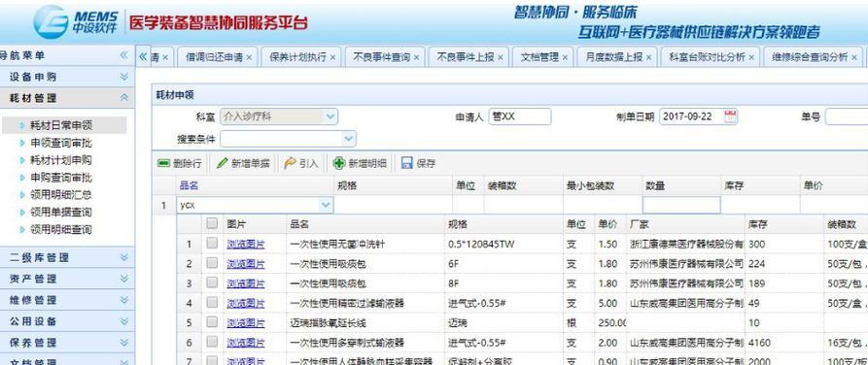Open the 搜索条件 dropdown
Viewport: 868px width, 365px height.
point(348,138)
